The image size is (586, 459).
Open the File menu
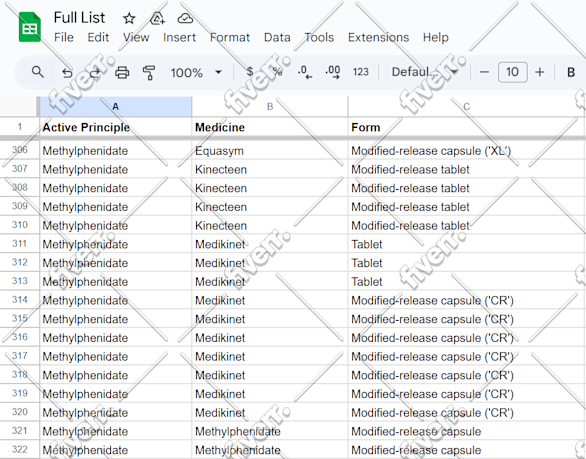click(64, 37)
